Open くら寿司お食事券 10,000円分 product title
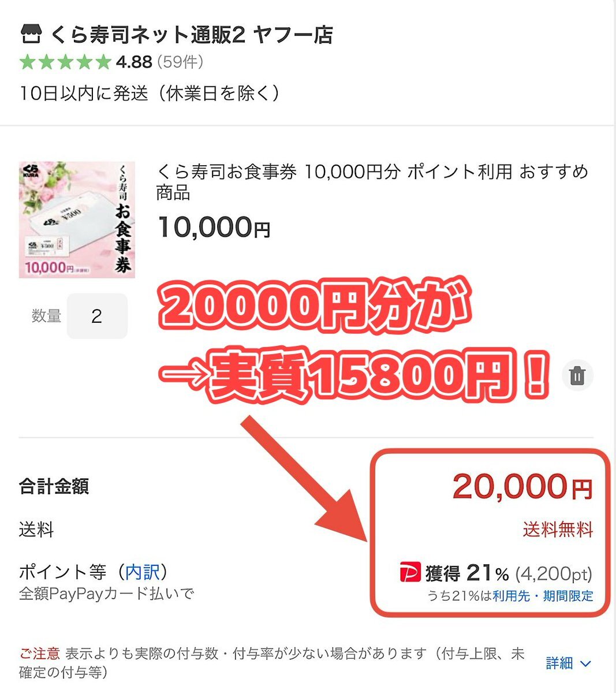 (372, 182)
